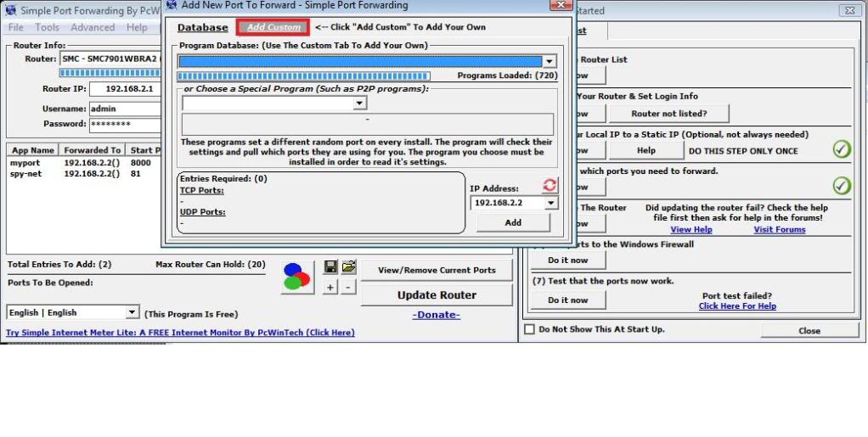
Task: Open the Special Program dropdown
Action: coord(360,104)
